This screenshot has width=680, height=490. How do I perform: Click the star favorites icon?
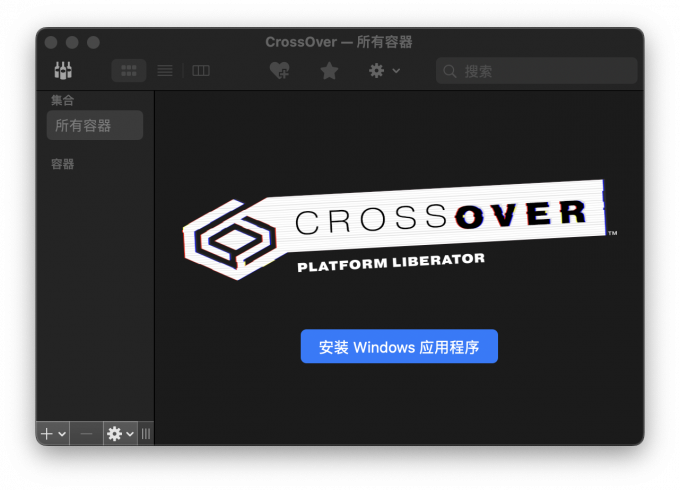329,71
